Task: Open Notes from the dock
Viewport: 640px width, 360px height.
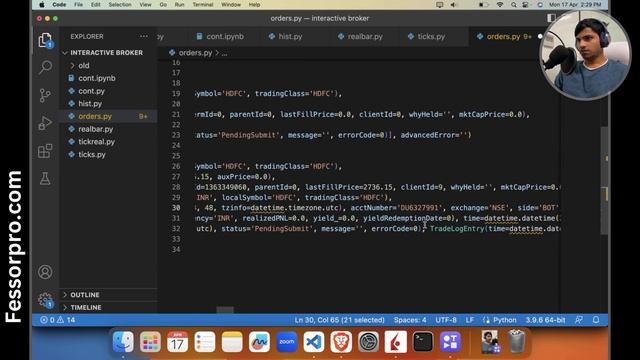Action: point(232,341)
